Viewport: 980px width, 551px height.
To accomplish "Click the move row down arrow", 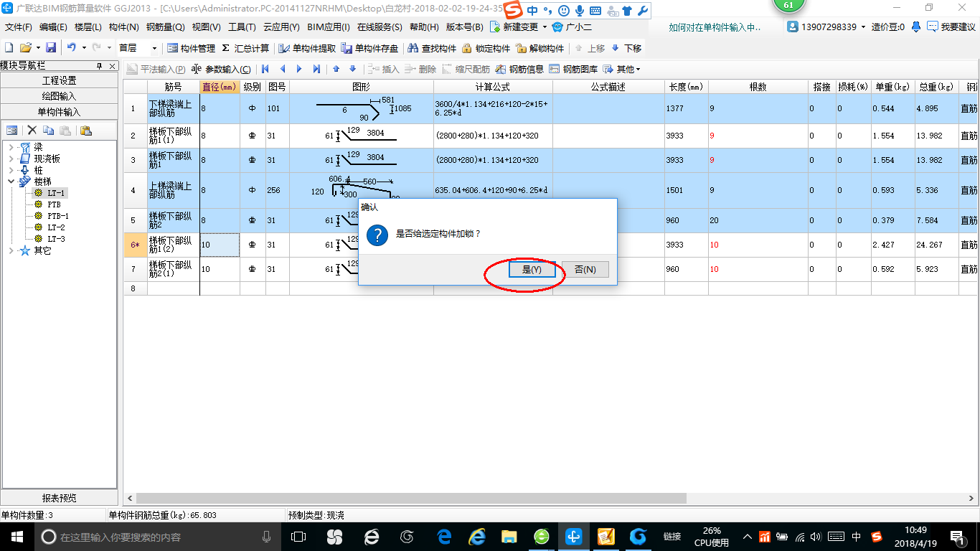I will (352, 69).
